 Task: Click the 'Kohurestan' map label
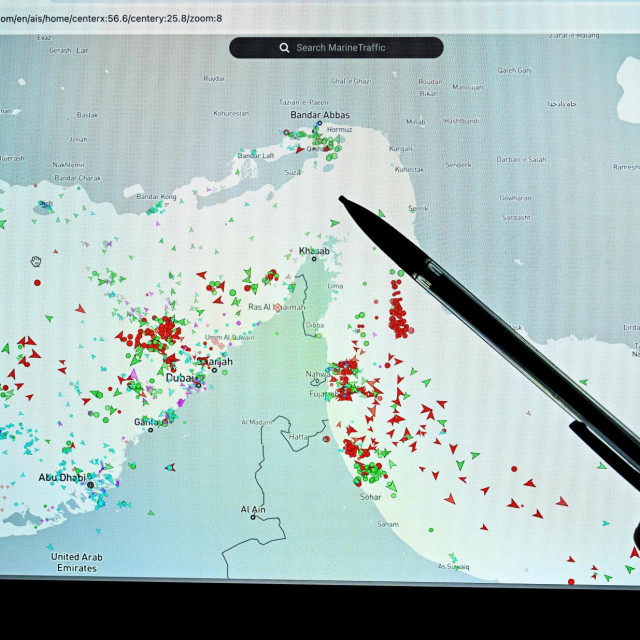[x=231, y=113]
